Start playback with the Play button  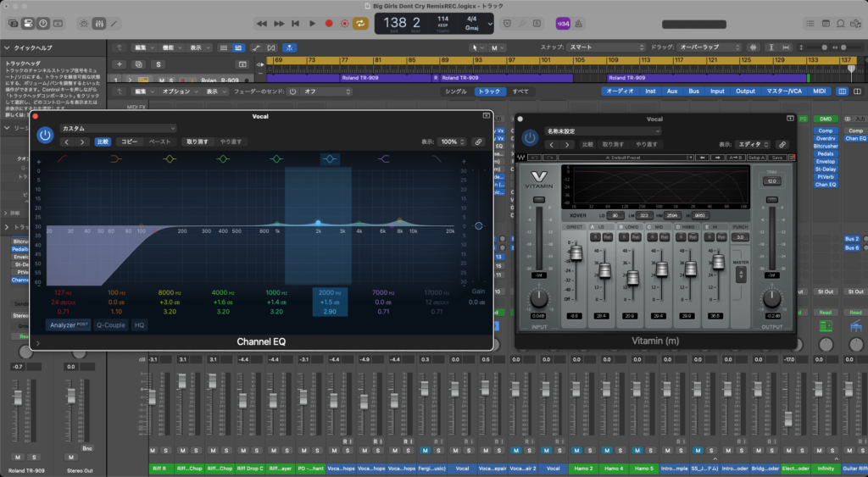[x=312, y=23]
